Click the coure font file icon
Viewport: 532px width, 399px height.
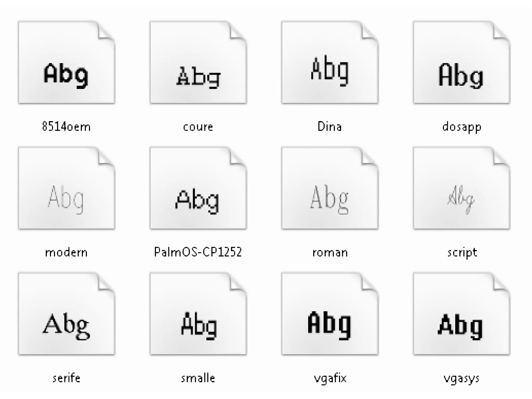coord(198,63)
